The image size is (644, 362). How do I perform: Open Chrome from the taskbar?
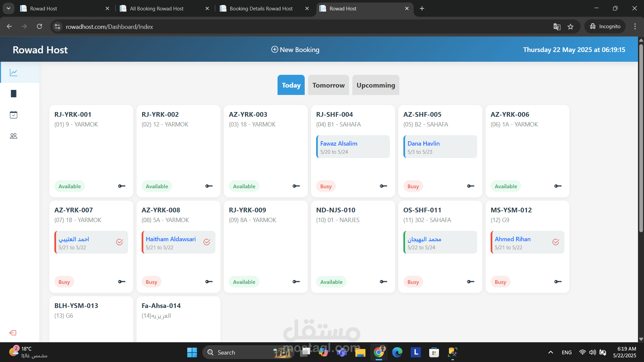click(379, 352)
